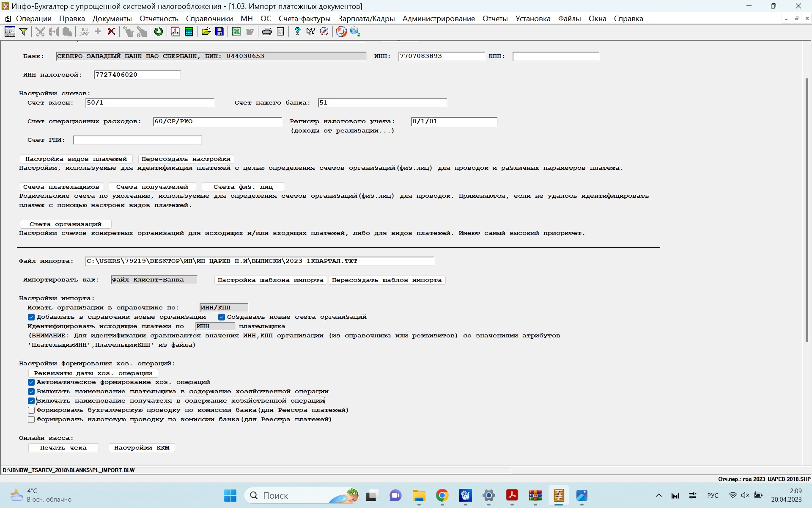
Task: Open Google Chrome from the taskbar
Action: [442, 495]
